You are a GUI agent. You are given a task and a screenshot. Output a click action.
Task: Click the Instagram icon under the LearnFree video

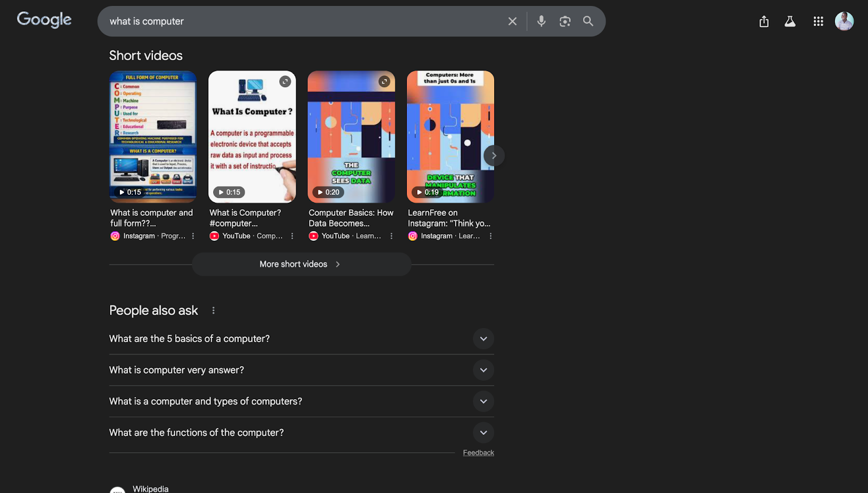pyautogui.click(x=412, y=236)
